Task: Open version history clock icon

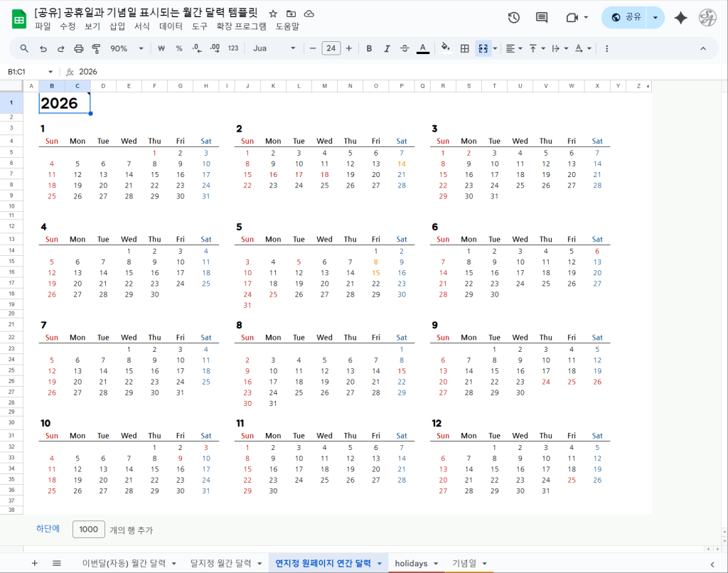Action: [514, 18]
